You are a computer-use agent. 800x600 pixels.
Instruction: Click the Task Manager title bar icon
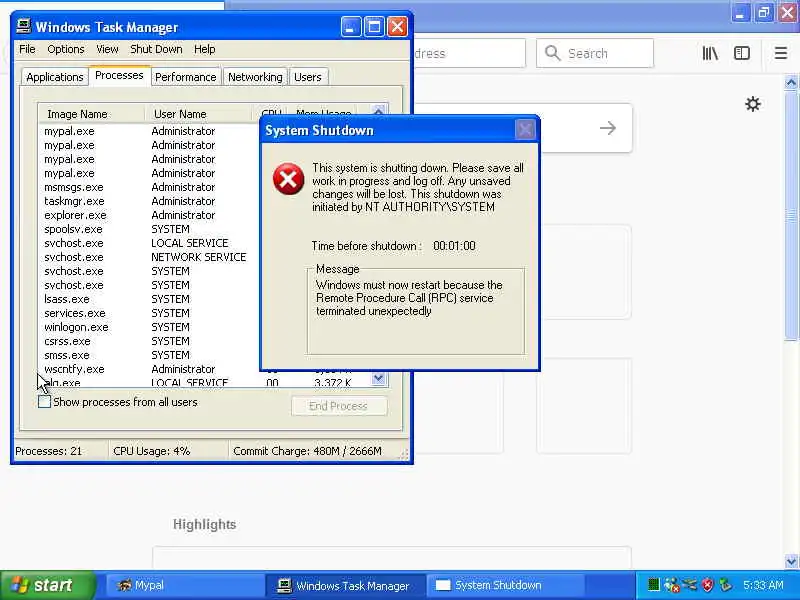tap(23, 26)
